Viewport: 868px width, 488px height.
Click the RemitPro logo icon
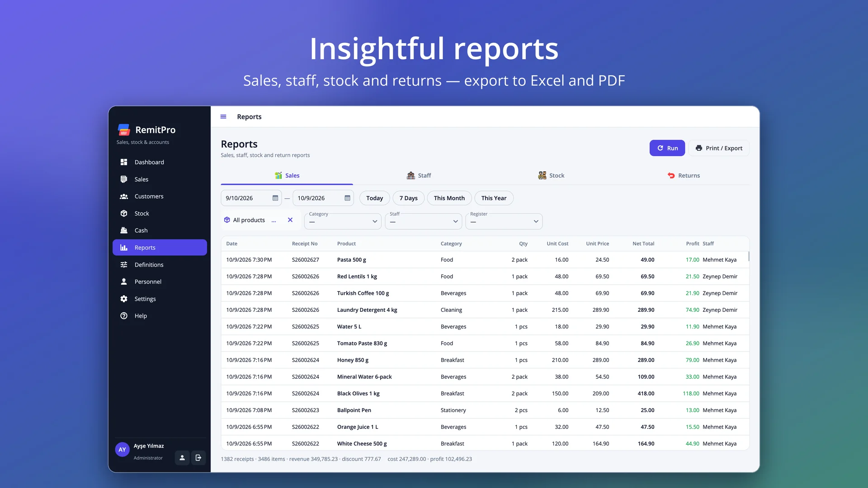[124, 130]
